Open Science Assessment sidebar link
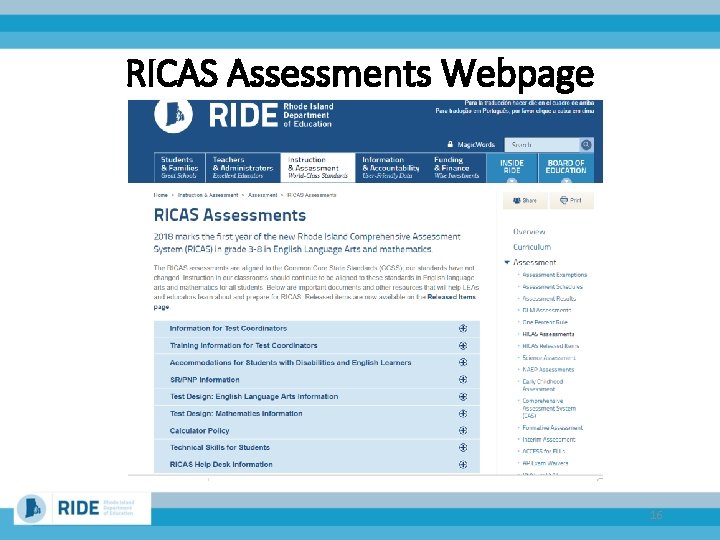720x540 pixels. coord(549,358)
